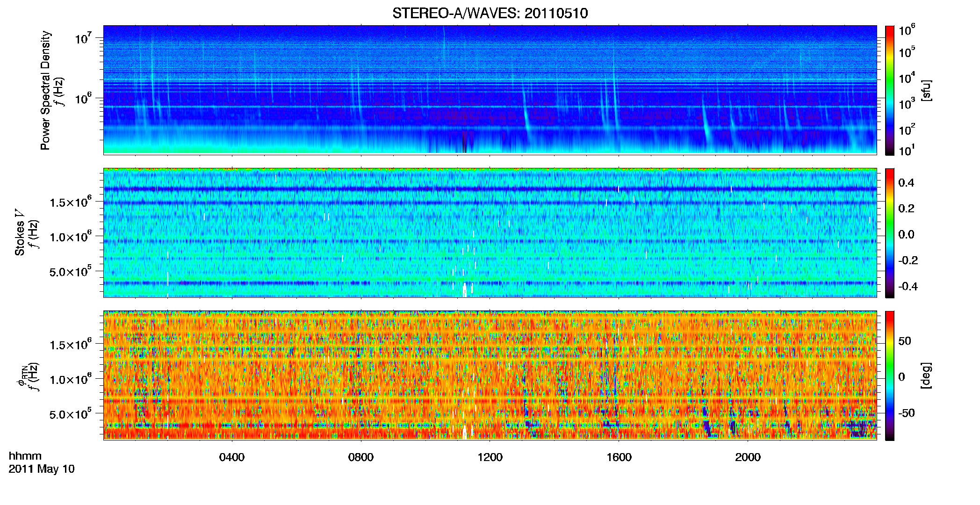Viewport: 980px width, 505px height.
Task: Click the phi RTN axis label
Action: [22, 375]
